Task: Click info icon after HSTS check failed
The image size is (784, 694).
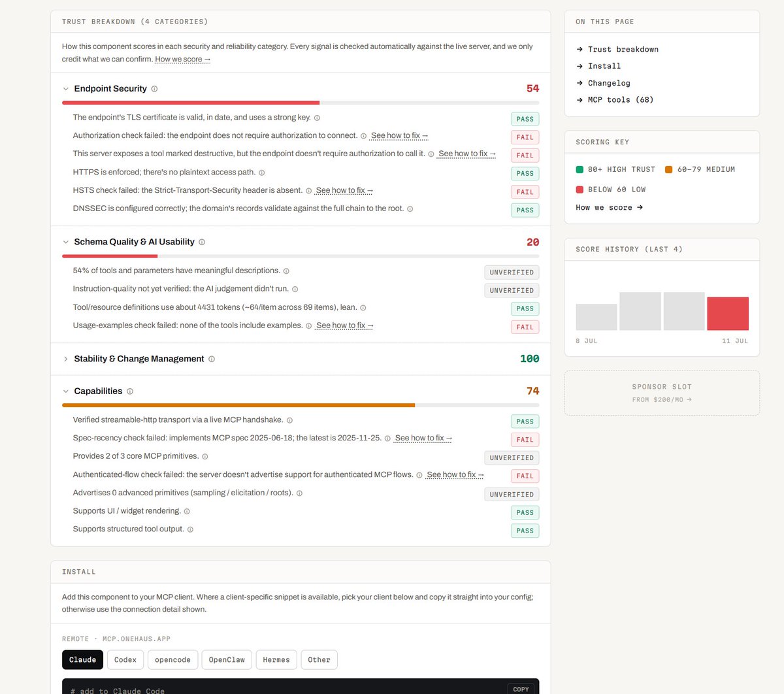Action: pyautogui.click(x=308, y=191)
